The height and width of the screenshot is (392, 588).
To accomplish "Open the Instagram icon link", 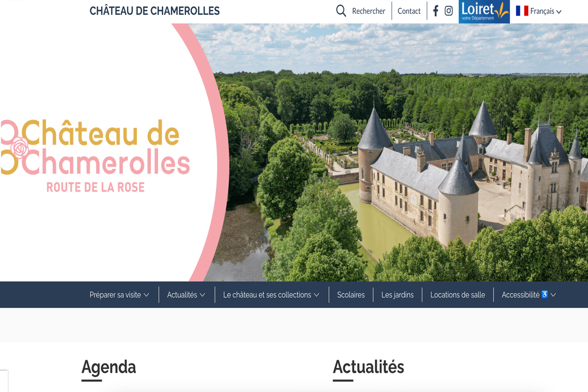I will pos(449,11).
